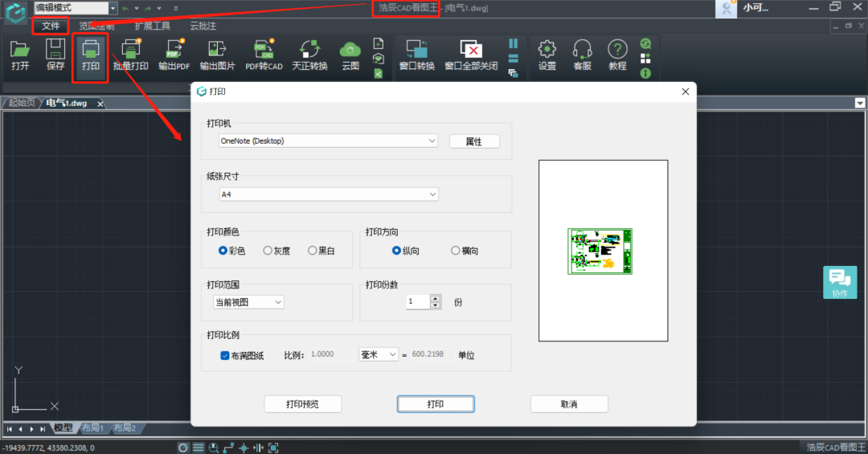Open the 文件 menu tab
This screenshot has height=454, width=868.
[x=51, y=26]
